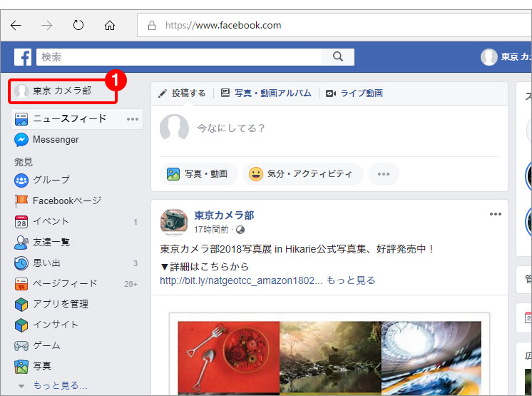Click the calendar events icon
532x396 pixels.
point(21,222)
